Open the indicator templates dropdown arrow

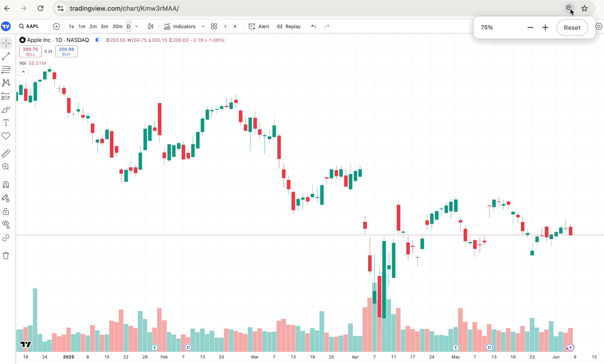203,27
